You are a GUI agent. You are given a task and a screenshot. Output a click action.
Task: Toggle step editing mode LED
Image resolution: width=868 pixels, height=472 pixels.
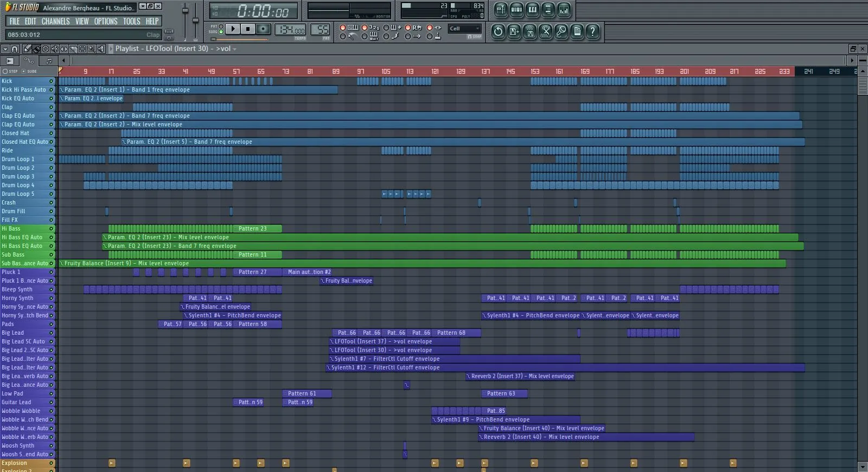pos(386,36)
